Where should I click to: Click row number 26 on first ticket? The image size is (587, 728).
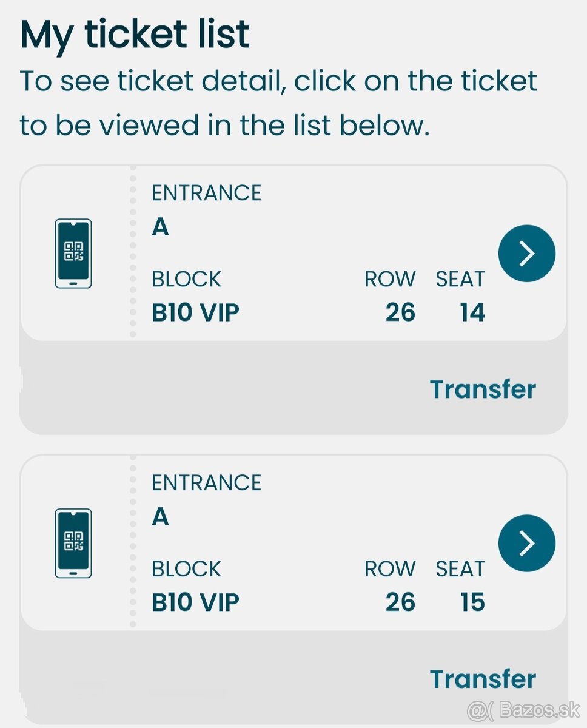(x=400, y=312)
